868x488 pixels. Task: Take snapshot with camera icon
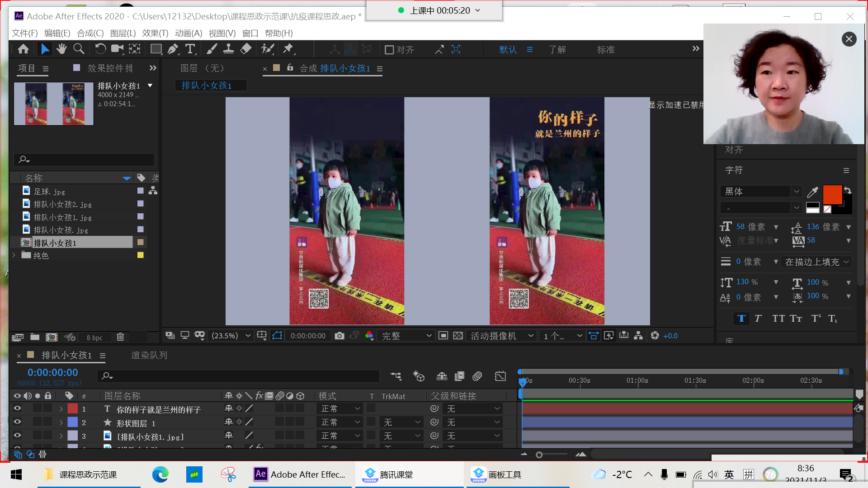(x=340, y=336)
